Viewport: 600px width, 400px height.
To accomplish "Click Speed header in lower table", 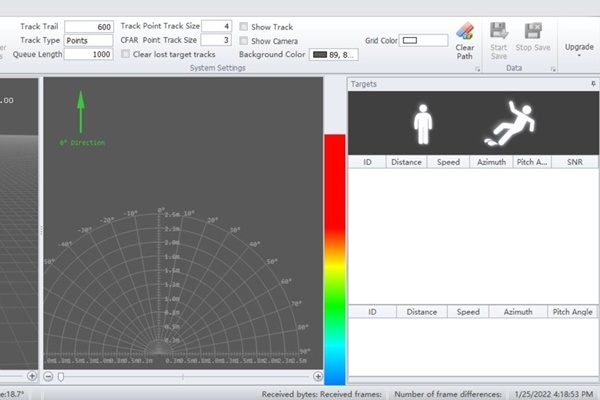I will point(468,312).
